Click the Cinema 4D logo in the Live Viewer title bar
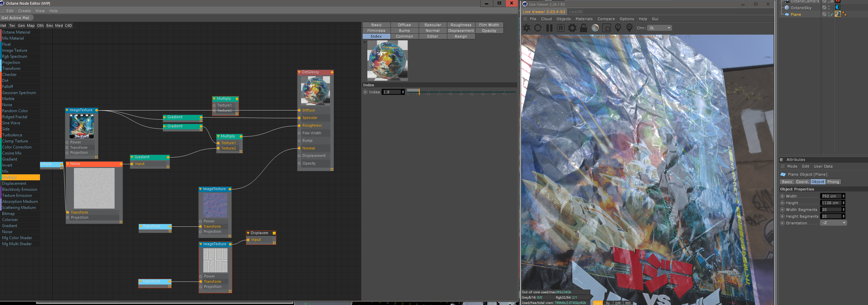Image resolution: width=868 pixels, height=305 pixels. 525,4
